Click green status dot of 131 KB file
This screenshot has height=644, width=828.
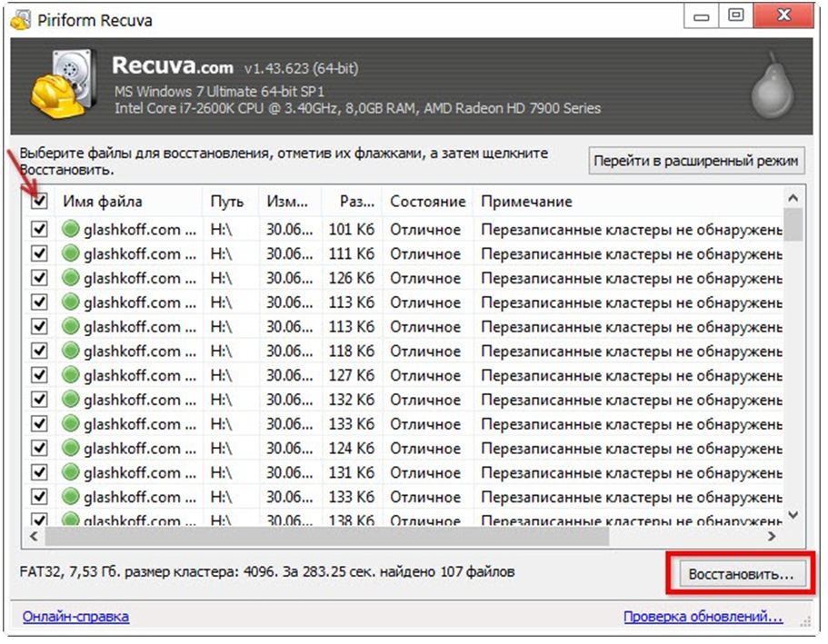[71, 472]
